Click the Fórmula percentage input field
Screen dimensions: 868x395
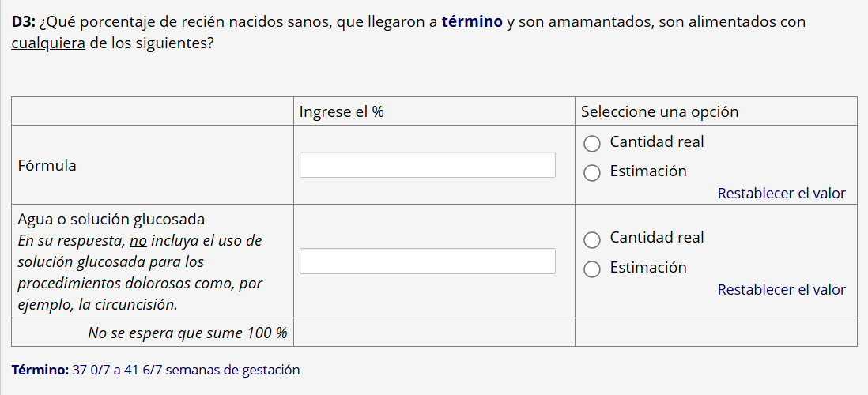coord(427,165)
